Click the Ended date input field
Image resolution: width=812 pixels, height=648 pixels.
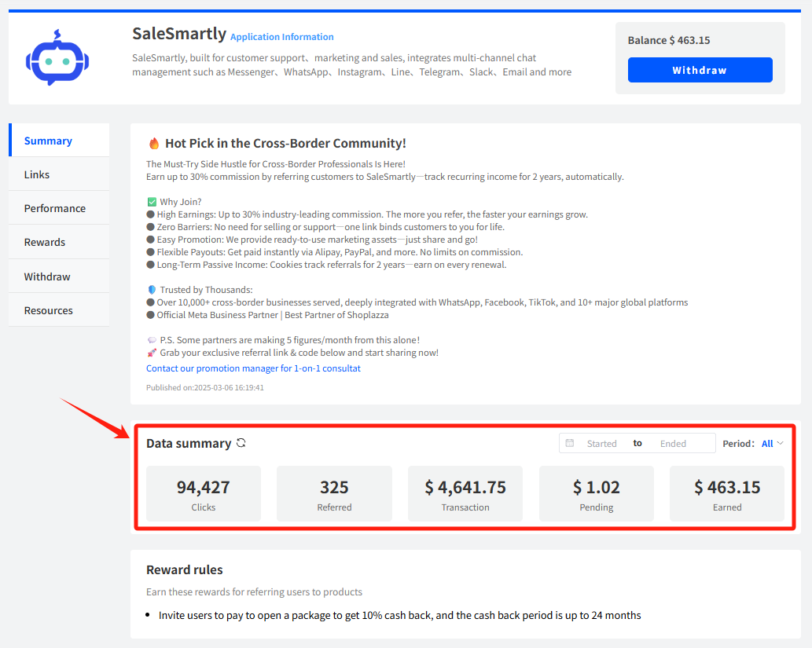tap(673, 444)
